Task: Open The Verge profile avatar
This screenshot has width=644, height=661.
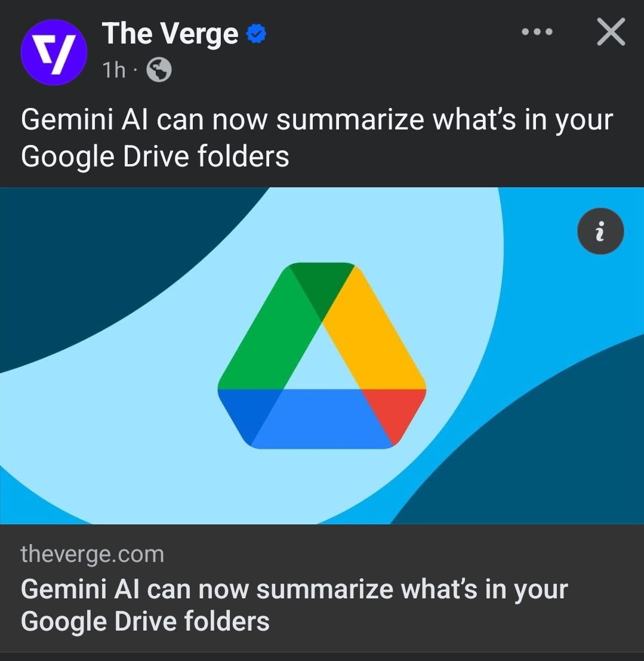Action: pyautogui.click(x=54, y=52)
